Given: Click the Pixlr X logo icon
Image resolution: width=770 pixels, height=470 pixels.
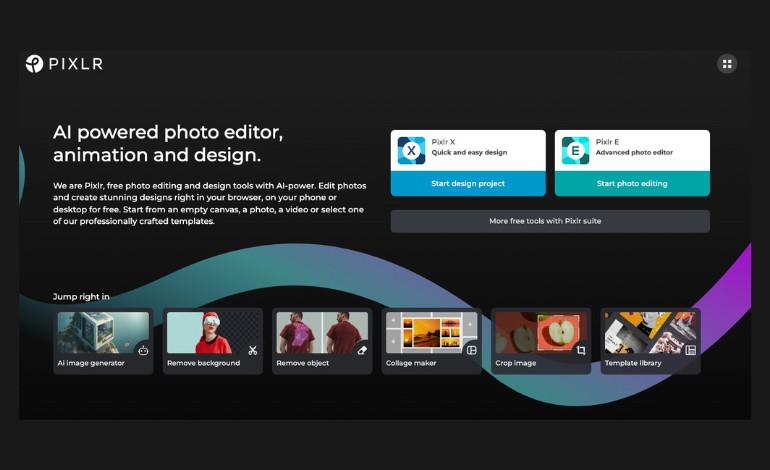Looking at the screenshot, I should pos(411,150).
